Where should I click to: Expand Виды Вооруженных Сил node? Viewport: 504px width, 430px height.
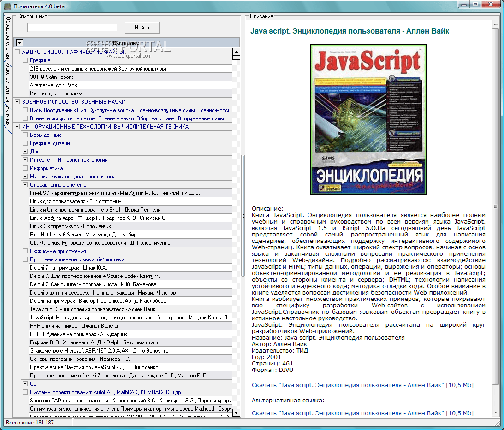[25, 110]
